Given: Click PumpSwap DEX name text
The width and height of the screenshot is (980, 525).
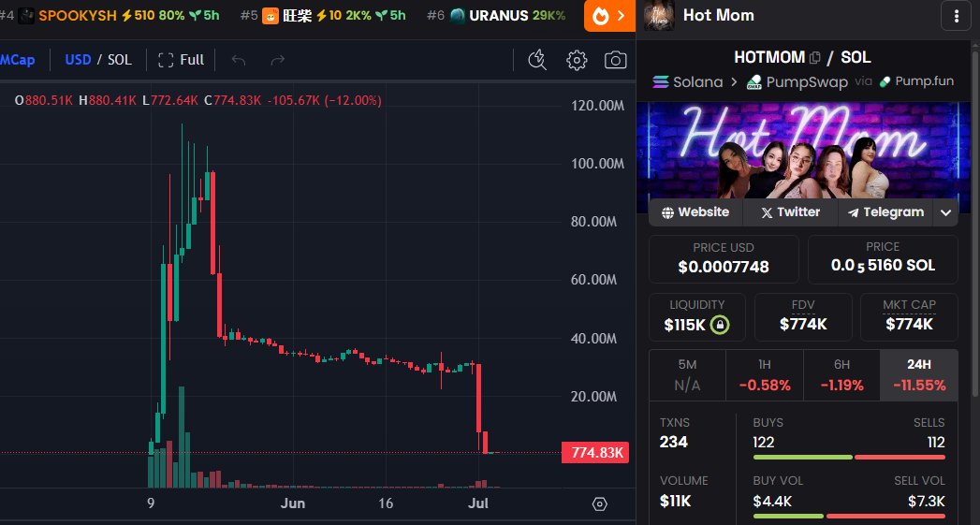Looking at the screenshot, I should coord(807,81).
